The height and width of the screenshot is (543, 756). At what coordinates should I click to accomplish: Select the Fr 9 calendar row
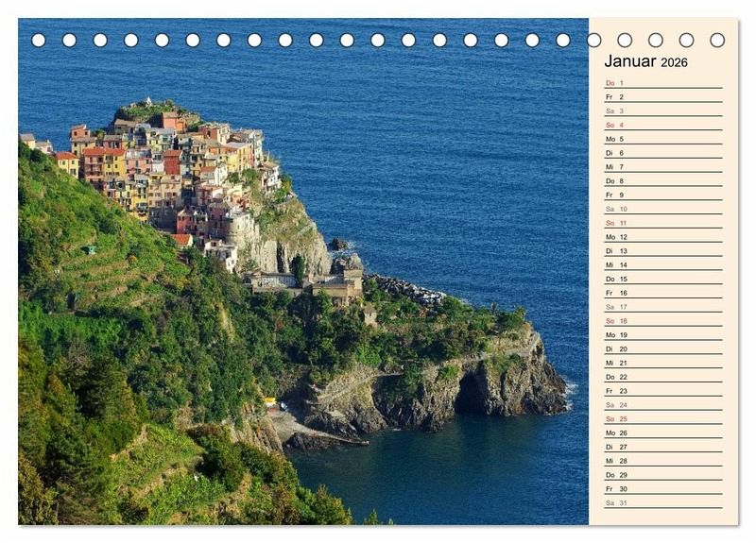(x=663, y=195)
